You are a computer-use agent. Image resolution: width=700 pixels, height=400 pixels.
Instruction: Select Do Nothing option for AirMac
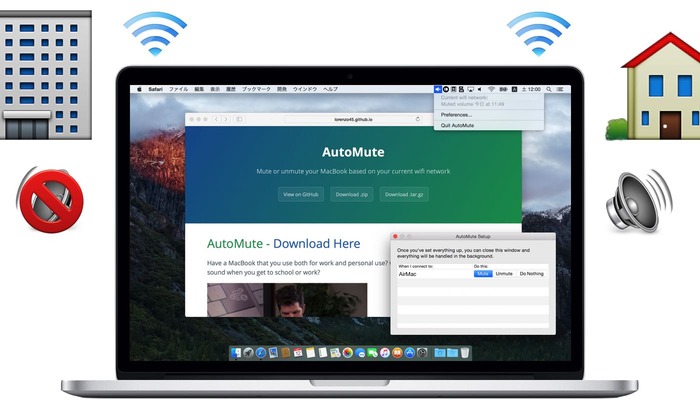(531, 274)
